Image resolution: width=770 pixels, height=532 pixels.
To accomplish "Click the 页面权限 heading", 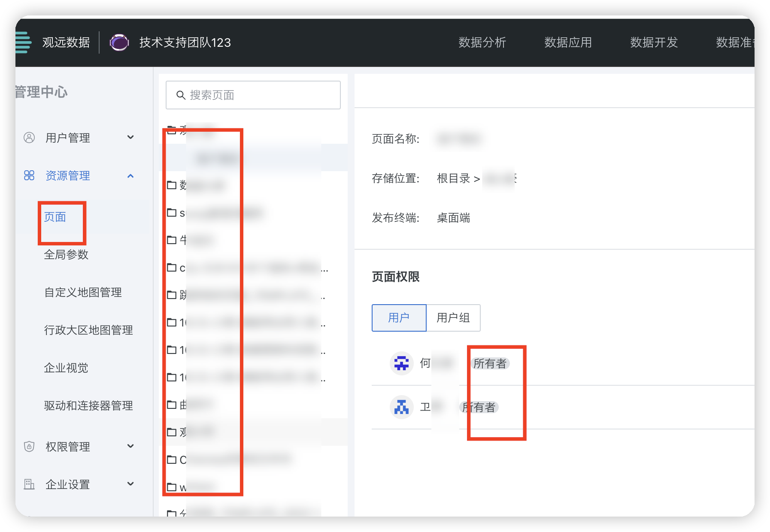I will coord(396,277).
